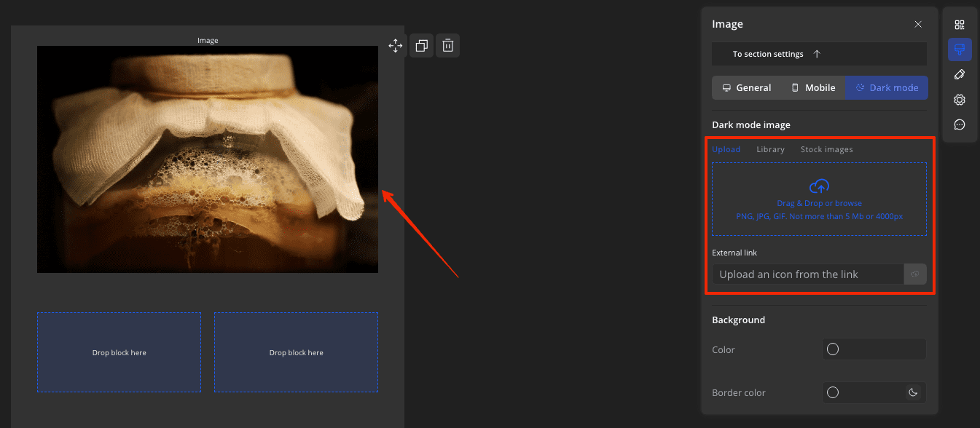Click the upload-from-link button
Viewport: 980px width, 428px height.
tap(915, 274)
